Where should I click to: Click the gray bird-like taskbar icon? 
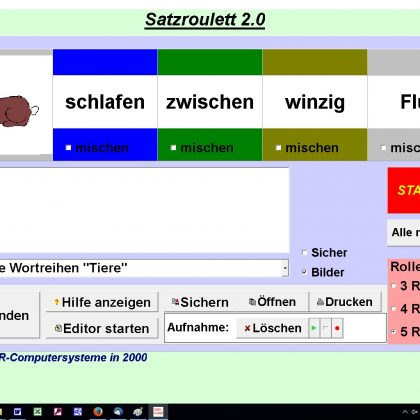(x=138, y=412)
